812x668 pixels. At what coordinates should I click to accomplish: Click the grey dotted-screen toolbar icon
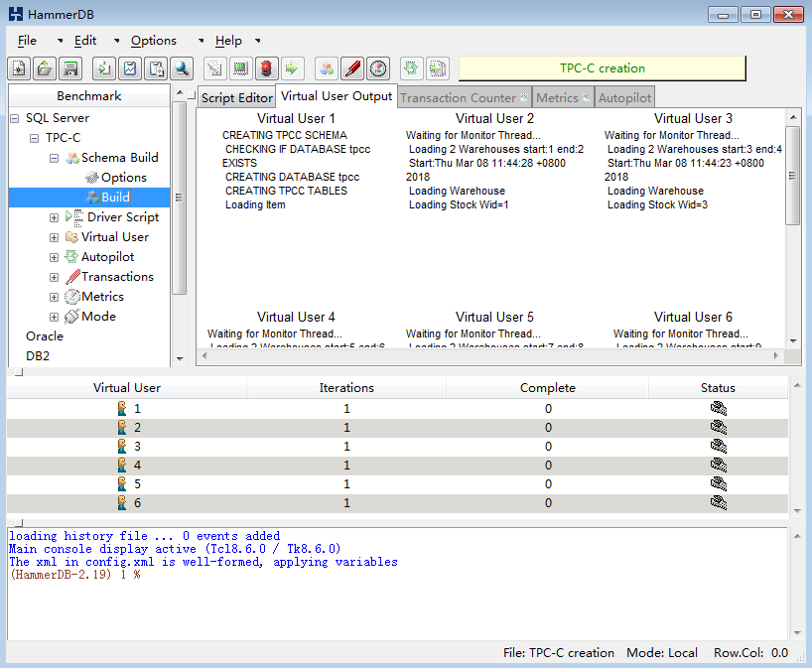[x=241, y=68]
